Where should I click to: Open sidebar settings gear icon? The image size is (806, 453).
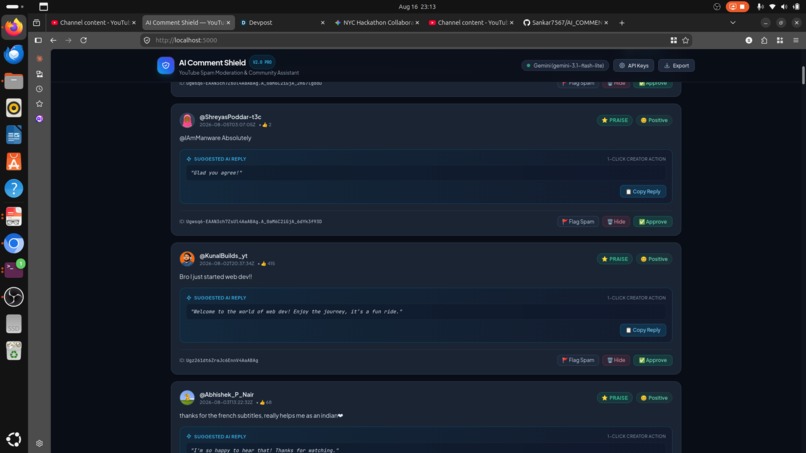(x=39, y=443)
